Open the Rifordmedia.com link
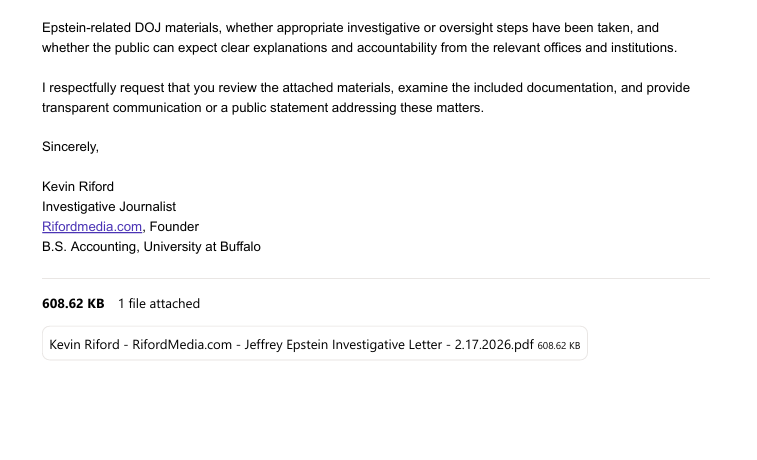This screenshot has width=757, height=460. [92, 227]
